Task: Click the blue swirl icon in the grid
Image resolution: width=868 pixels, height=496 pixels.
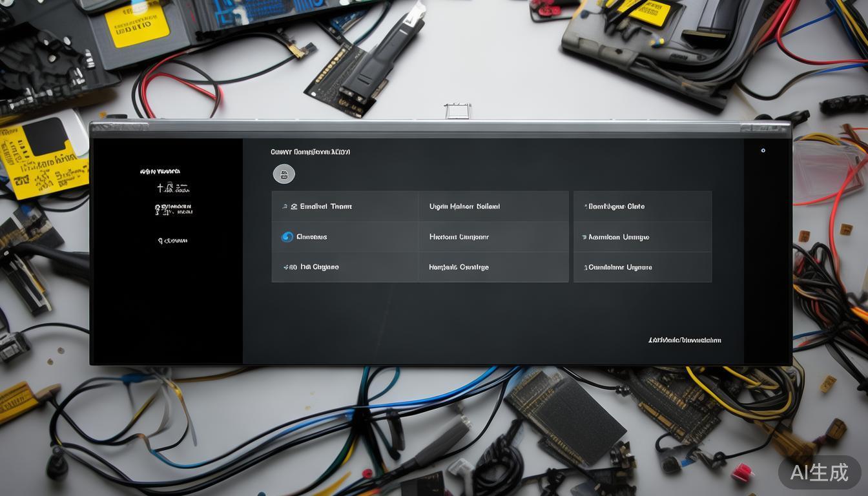Action: 287,237
